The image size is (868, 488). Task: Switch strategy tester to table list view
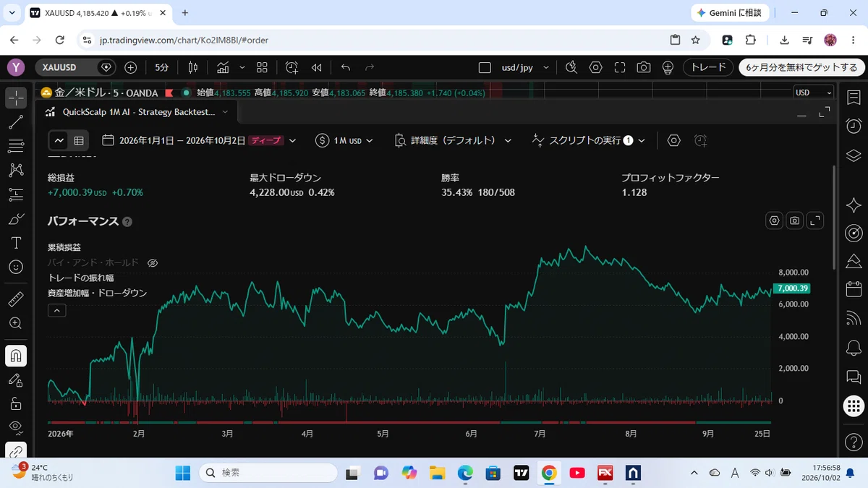point(79,140)
